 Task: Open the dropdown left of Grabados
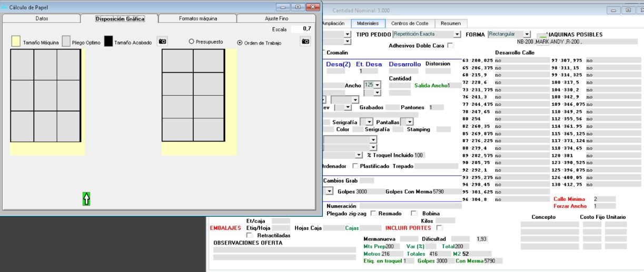(348, 107)
